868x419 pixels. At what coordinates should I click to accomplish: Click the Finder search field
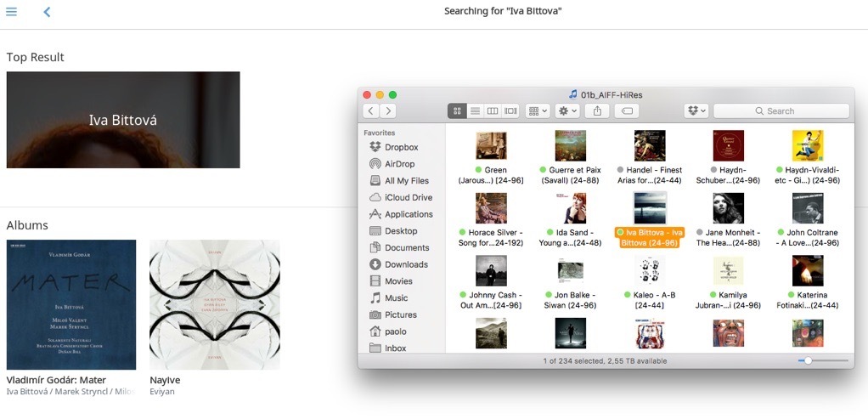tap(781, 110)
